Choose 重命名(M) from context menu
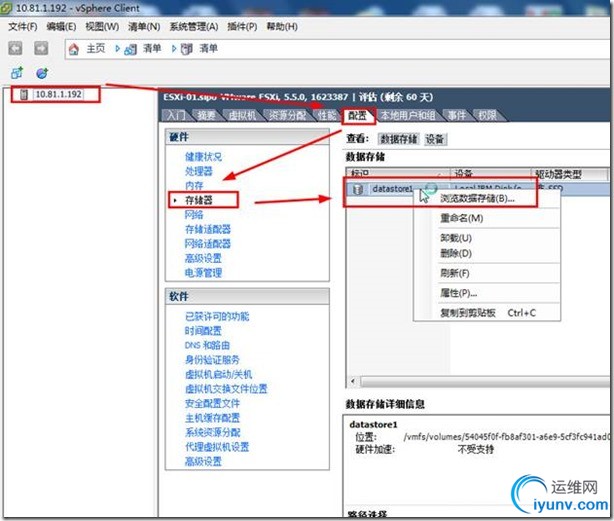Image resolution: width=614 pixels, height=521 pixels. 462,218
